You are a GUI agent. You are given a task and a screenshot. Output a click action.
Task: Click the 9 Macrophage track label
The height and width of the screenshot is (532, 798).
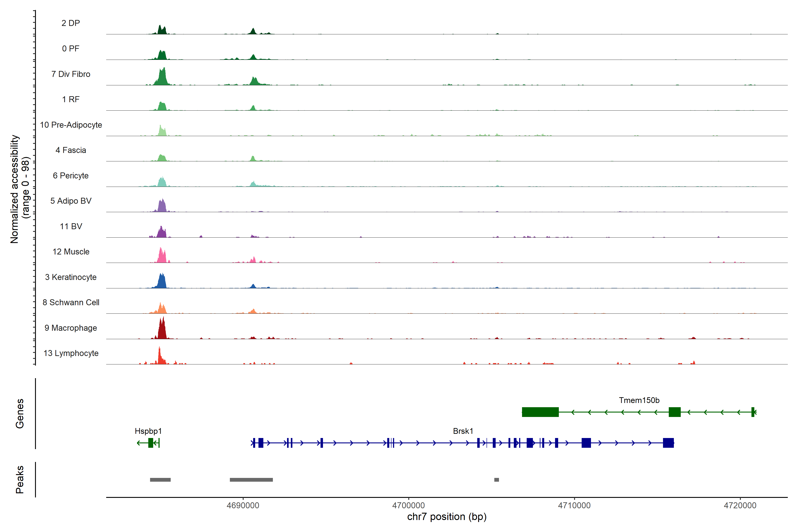tap(70, 328)
